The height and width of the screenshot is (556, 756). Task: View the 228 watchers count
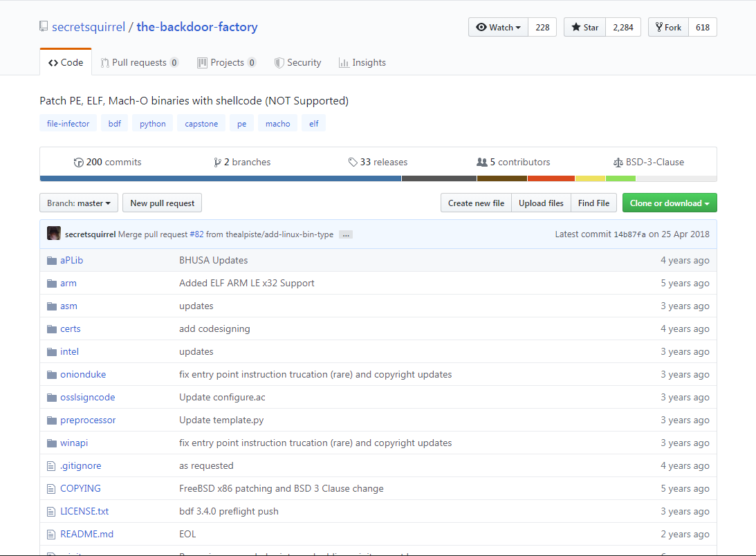coord(542,28)
